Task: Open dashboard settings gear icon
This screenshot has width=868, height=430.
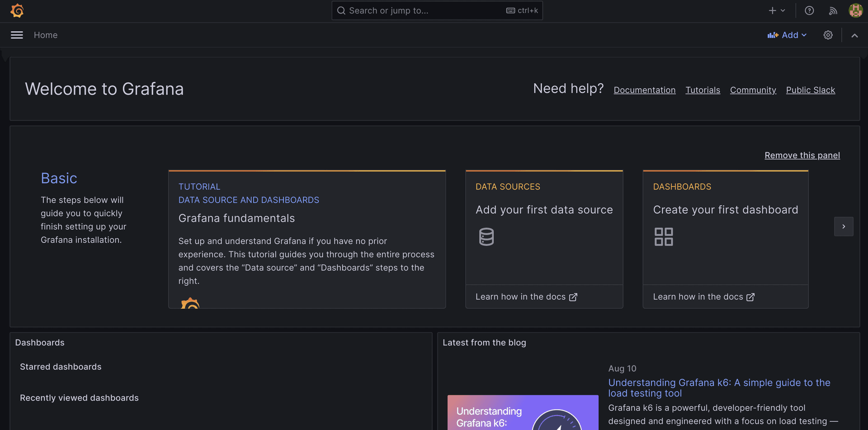Action: [x=828, y=35]
